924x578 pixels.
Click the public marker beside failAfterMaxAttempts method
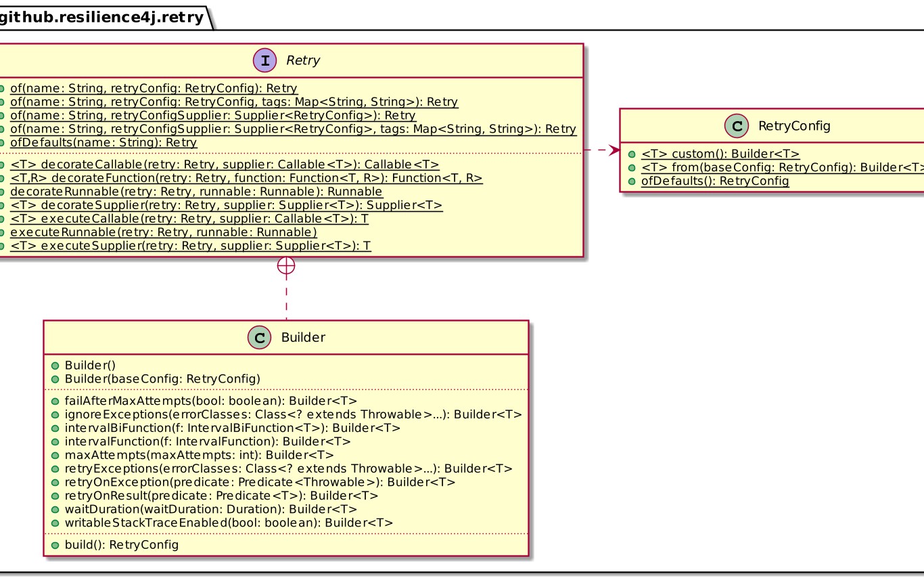coord(55,401)
